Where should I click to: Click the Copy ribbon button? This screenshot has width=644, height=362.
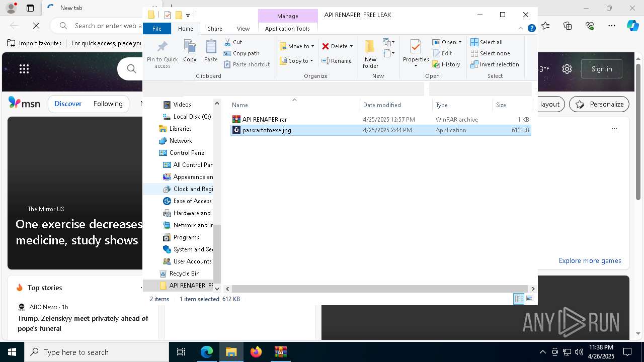(190, 51)
